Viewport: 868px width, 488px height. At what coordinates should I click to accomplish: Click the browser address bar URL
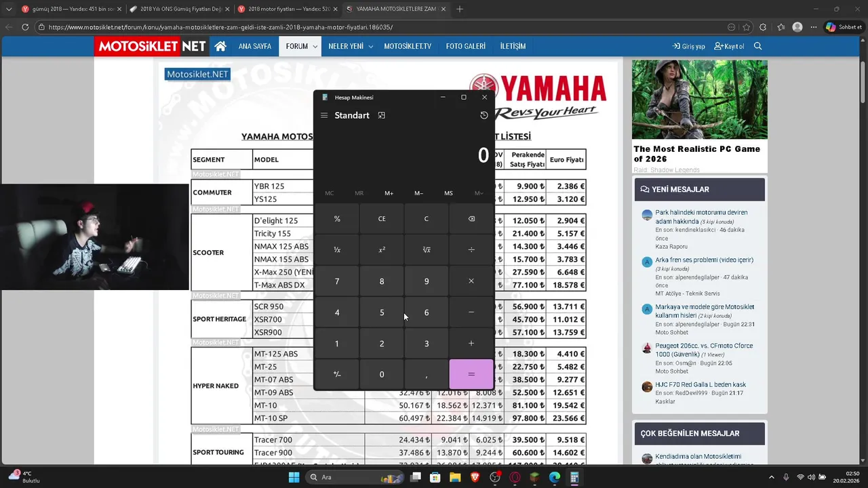tap(220, 27)
